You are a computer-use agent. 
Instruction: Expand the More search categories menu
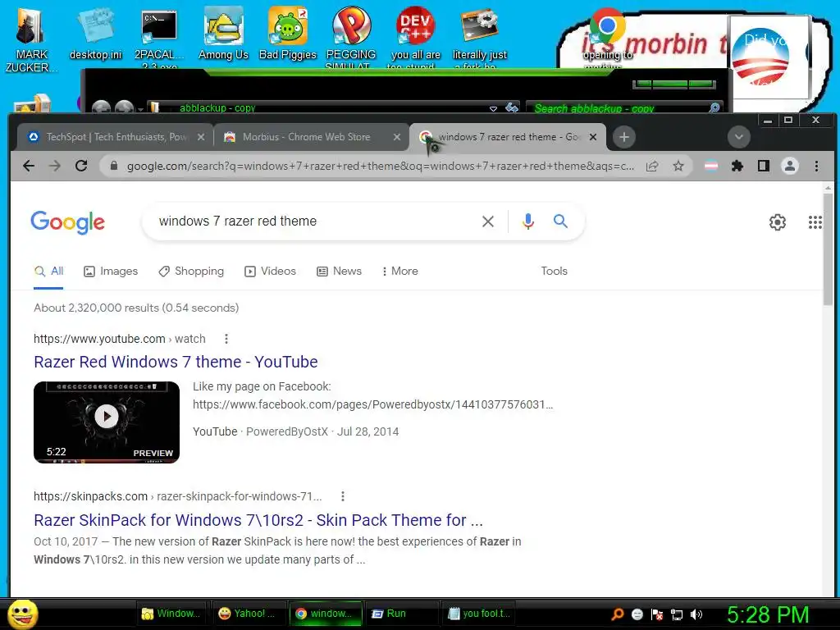[399, 271]
